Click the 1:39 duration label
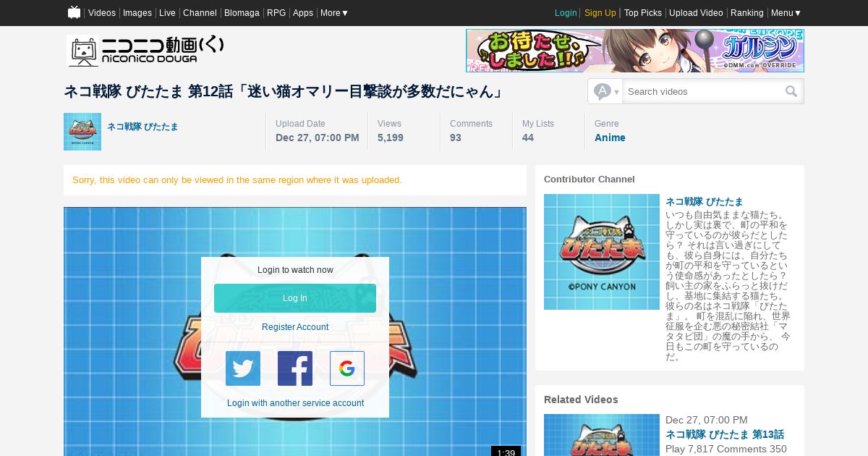The image size is (868, 456). click(x=506, y=452)
